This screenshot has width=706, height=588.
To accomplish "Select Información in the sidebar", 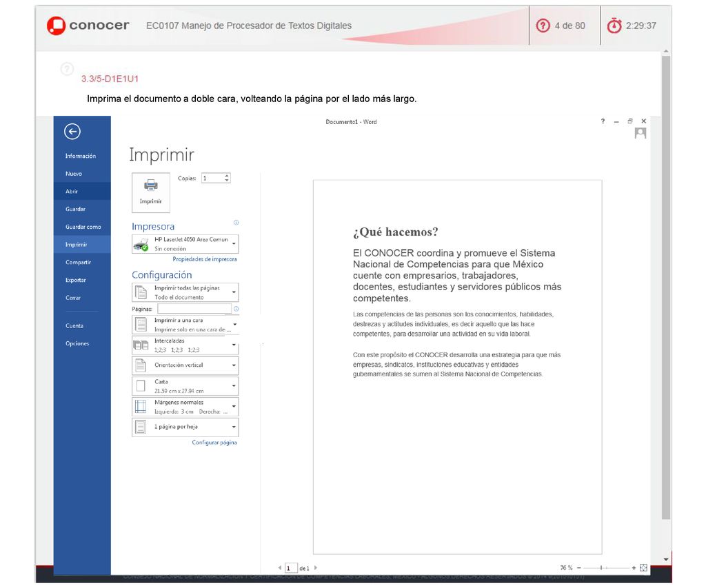I will coord(82,156).
